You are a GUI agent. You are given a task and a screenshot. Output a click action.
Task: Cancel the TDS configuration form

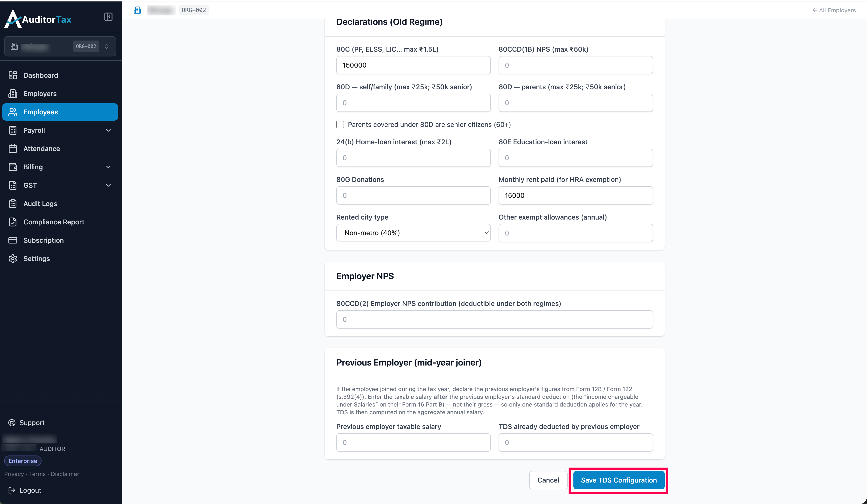pyautogui.click(x=548, y=480)
